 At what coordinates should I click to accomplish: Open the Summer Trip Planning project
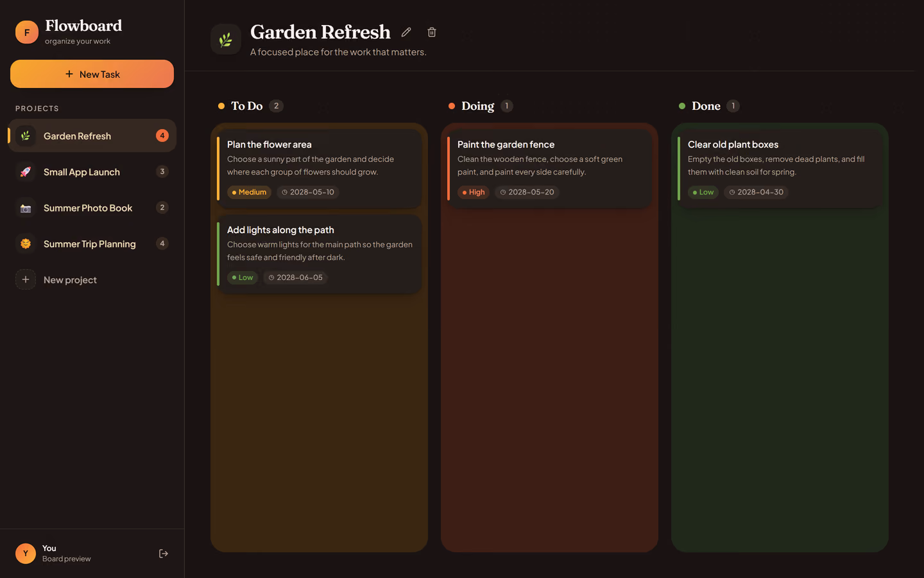coord(92,243)
